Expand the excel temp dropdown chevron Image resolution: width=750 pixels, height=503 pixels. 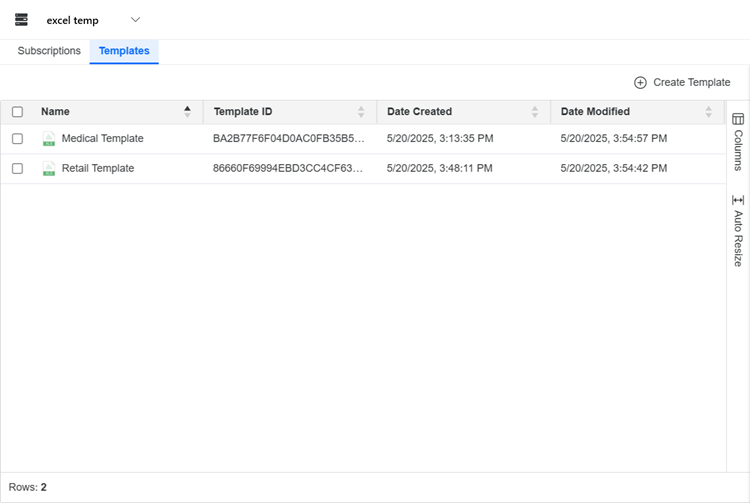[136, 20]
